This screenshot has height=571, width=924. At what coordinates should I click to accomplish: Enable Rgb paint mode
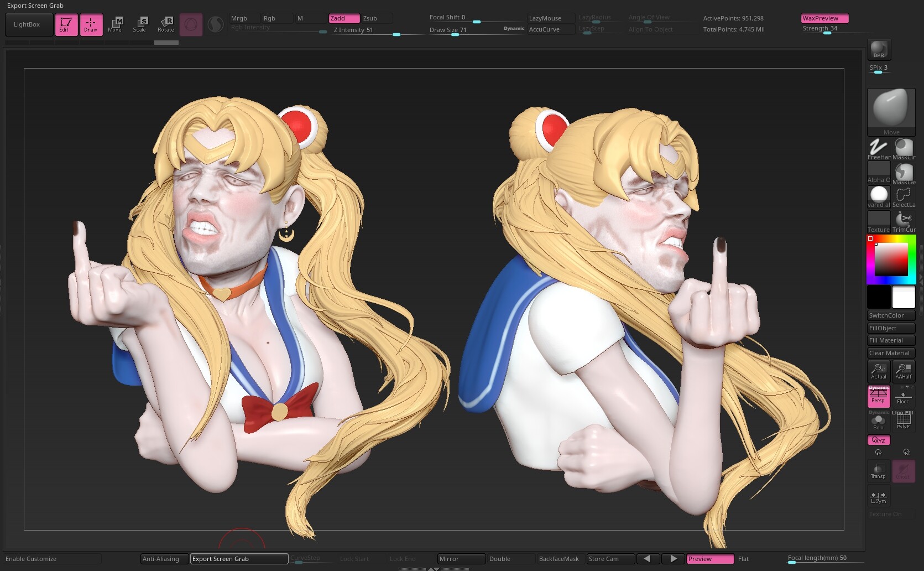click(x=276, y=18)
